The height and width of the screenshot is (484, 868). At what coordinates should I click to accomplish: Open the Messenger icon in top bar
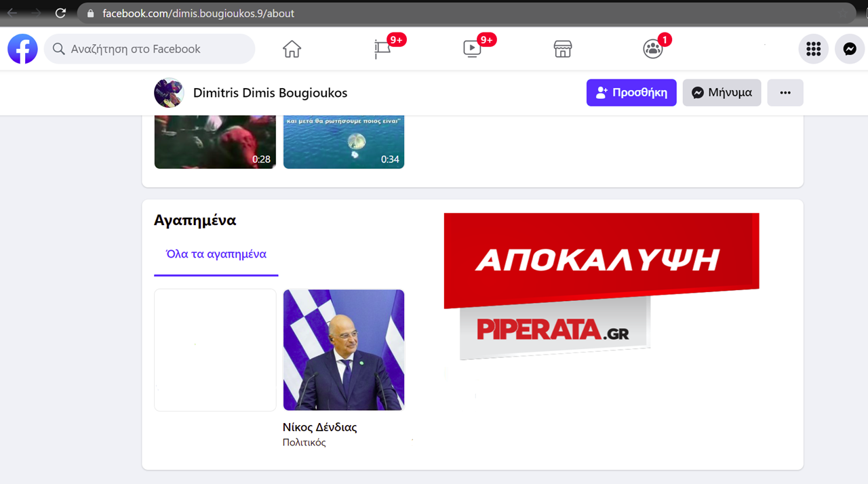[850, 49]
